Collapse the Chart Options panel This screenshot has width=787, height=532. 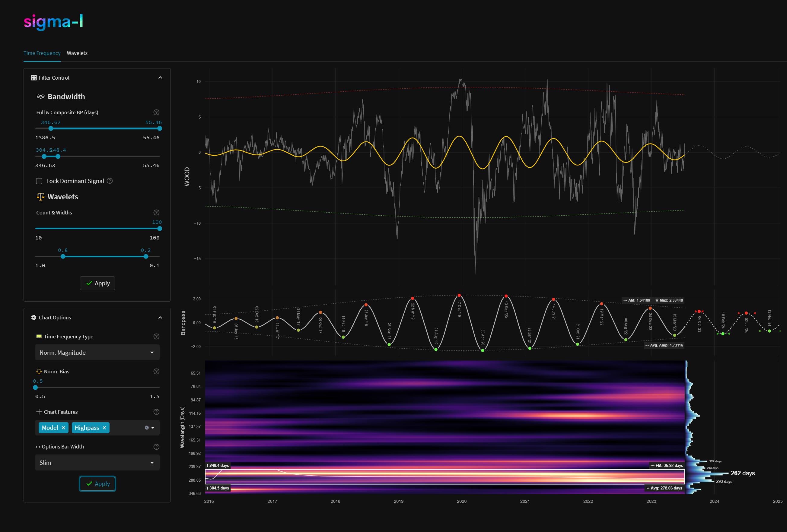[160, 318]
